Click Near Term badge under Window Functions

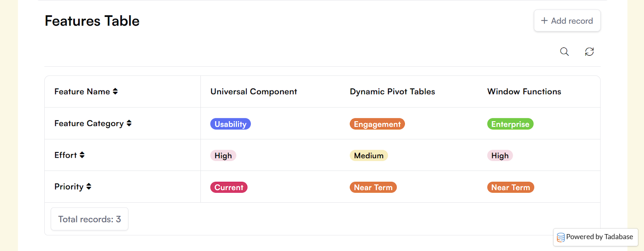(x=510, y=187)
